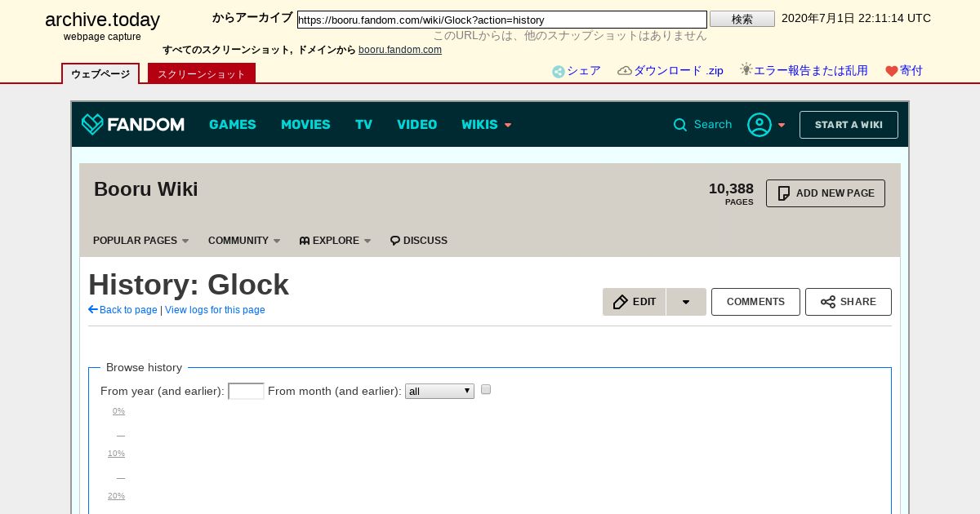Open the booru.fandom.com domain link

(x=400, y=50)
